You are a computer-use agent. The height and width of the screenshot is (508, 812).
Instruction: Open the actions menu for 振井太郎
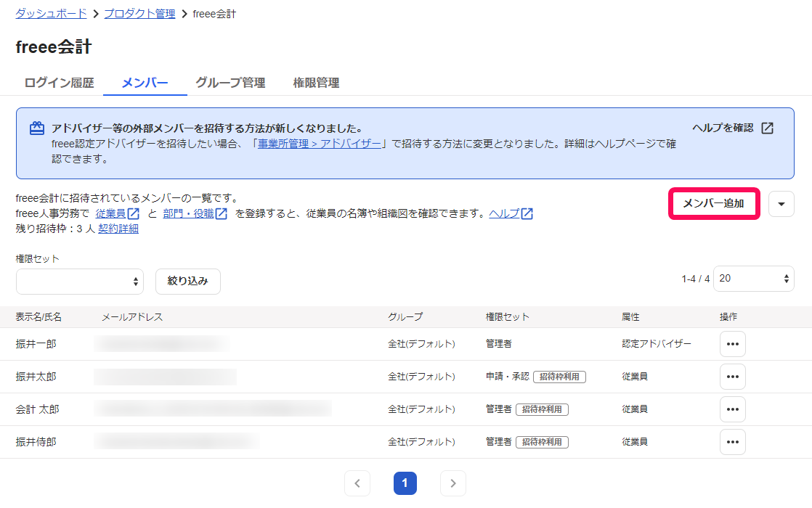733,377
